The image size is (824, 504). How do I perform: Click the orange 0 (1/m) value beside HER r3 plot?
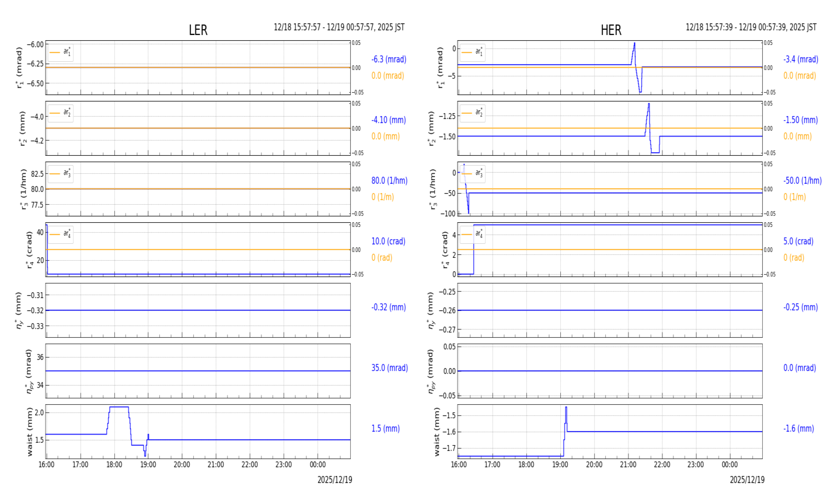pos(794,197)
